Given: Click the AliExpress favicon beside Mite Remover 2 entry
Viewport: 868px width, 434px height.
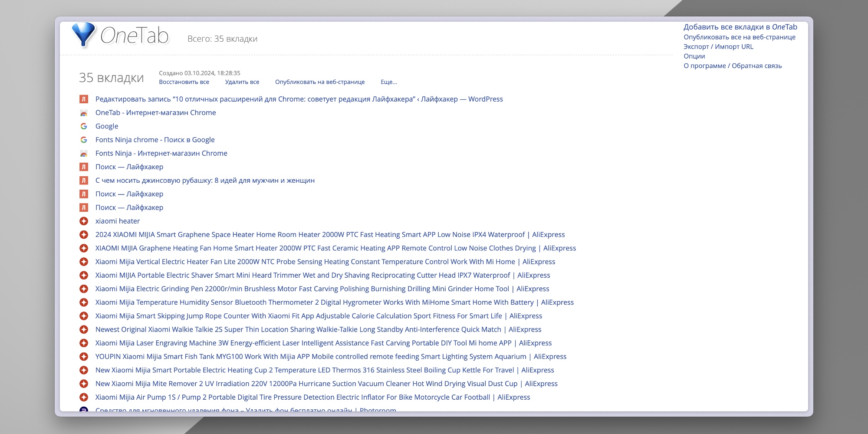Looking at the screenshot, I should [x=84, y=384].
